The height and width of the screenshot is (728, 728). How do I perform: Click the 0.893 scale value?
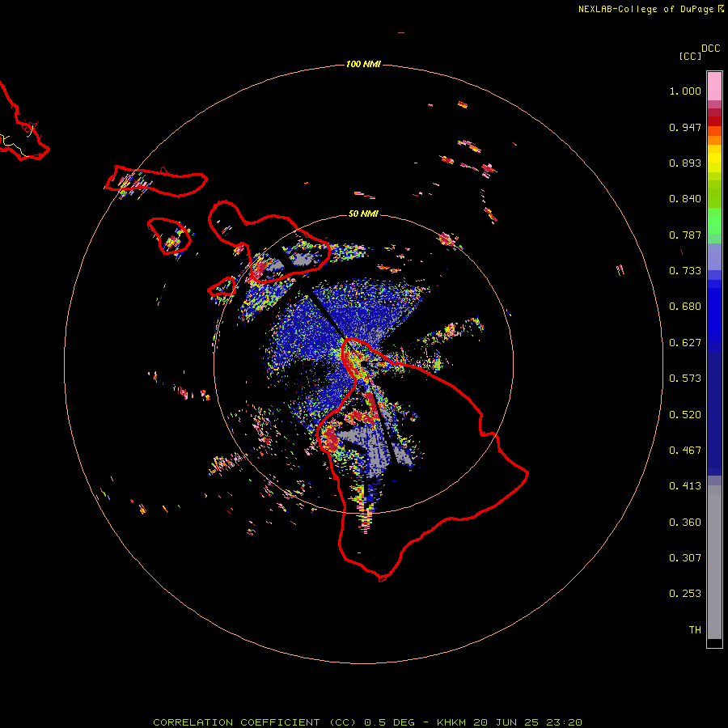(x=685, y=163)
